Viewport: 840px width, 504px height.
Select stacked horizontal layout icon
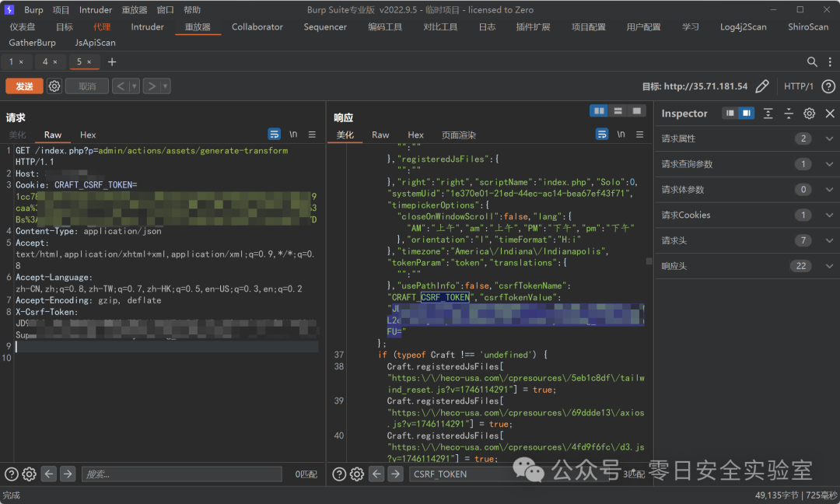(618, 111)
